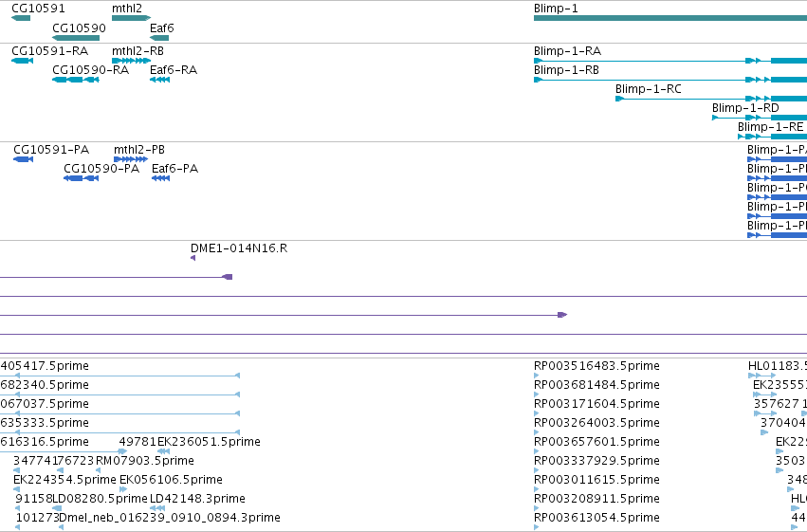Open the RP003681484.5prime EST
Screen dimensions: 807x532
pos(537,394)
